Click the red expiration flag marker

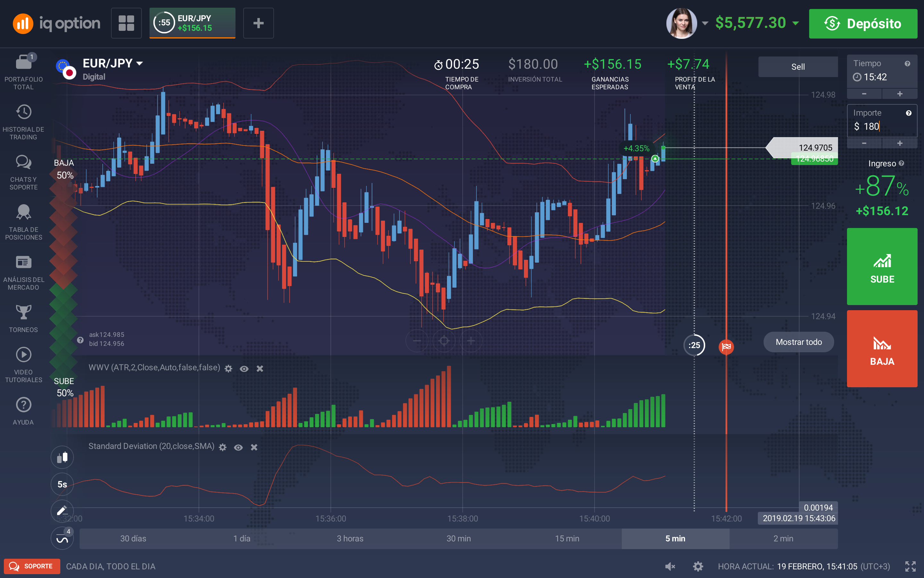(726, 347)
